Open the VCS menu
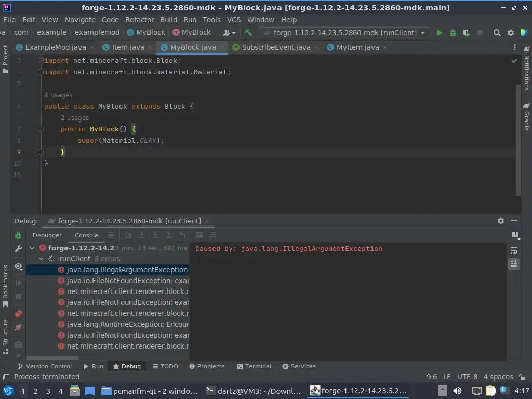 point(234,20)
